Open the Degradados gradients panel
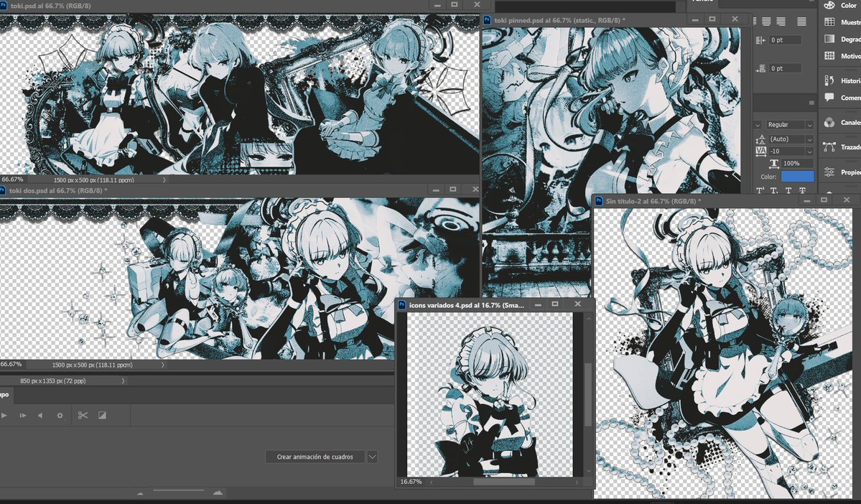Image resolution: width=861 pixels, height=504 pixels. coord(829,39)
